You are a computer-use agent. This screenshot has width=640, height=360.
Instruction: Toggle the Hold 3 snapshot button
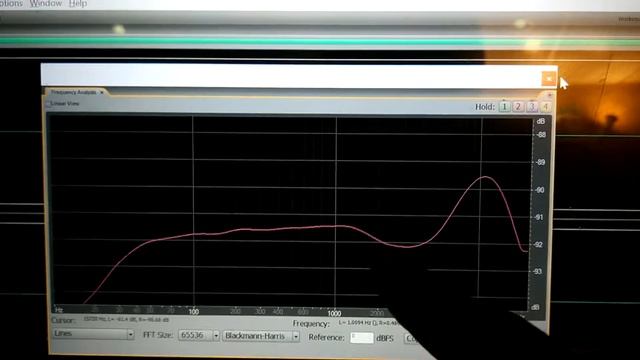(x=531, y=107)
